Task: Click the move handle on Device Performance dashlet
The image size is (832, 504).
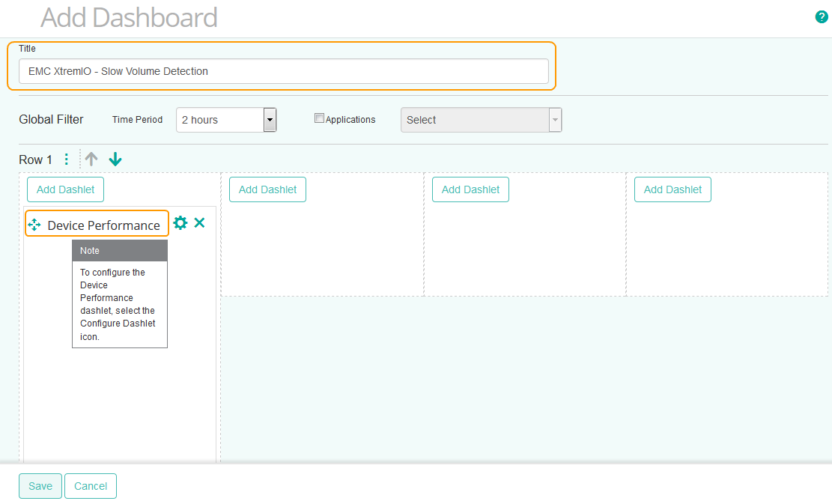Action: [34, 223]
